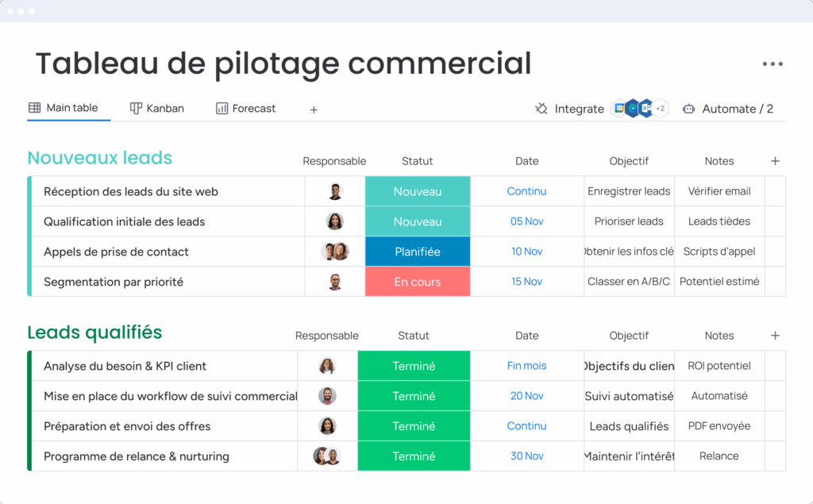Click the Automate robot icon

point(688,109)
